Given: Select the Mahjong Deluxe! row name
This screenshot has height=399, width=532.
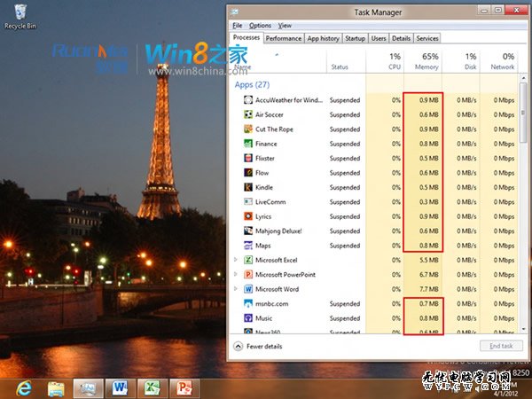Looking at the screenshot, I should coord(278,231).
